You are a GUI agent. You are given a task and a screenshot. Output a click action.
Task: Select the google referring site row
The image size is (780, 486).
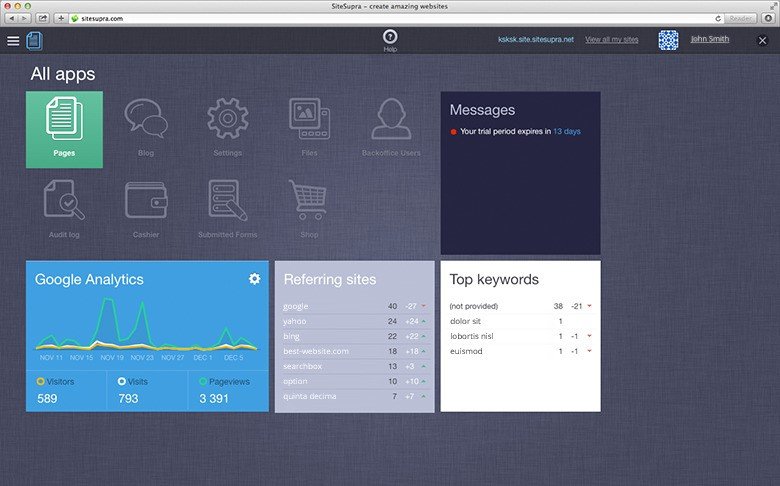click(355, 306)
